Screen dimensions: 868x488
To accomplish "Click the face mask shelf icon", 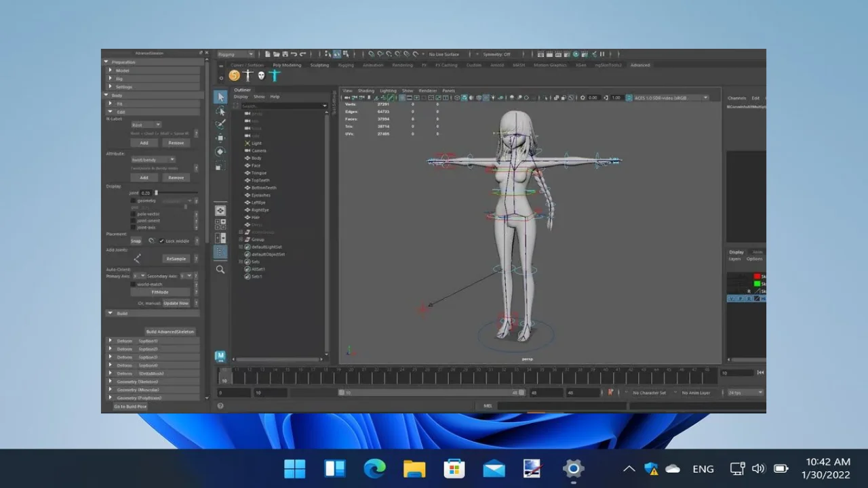I will point(261,75).
